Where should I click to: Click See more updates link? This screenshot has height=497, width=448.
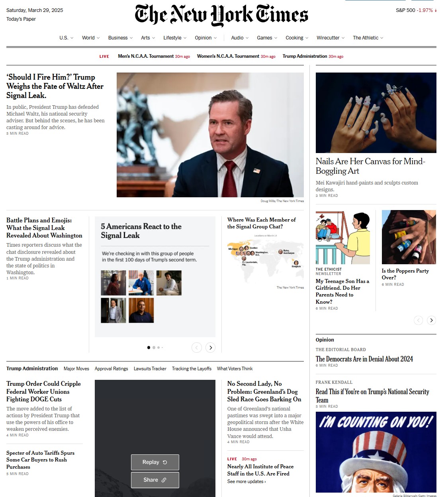coord(246,481)
